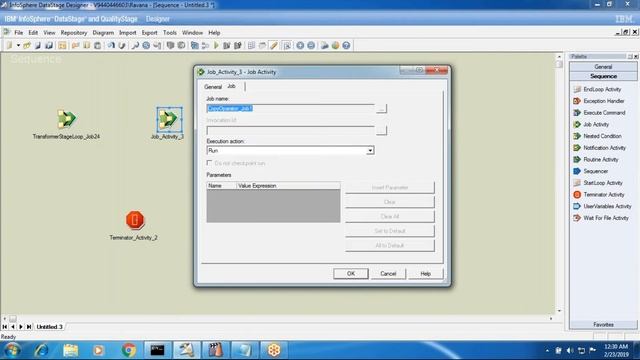
Task: Click the canvas vertical scrollbar up arrow
Action: 559,57
